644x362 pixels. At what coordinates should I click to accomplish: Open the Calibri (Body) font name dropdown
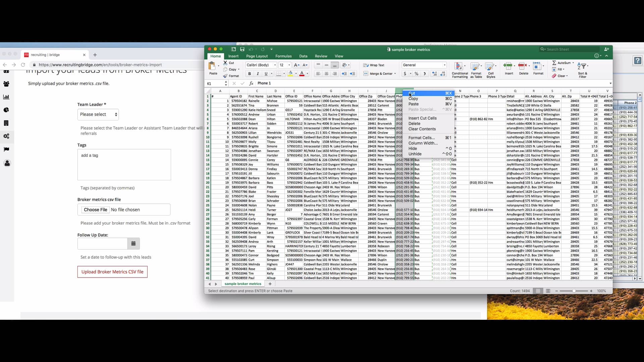click(x=275, y=65)
